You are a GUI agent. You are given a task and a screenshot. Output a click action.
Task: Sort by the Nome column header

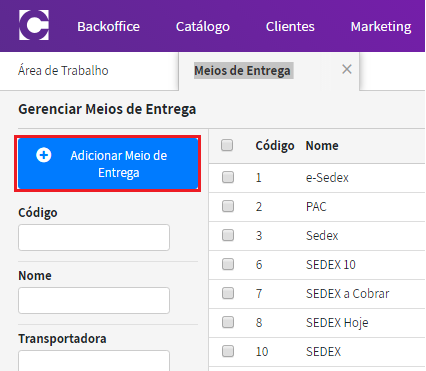[322, 146]
